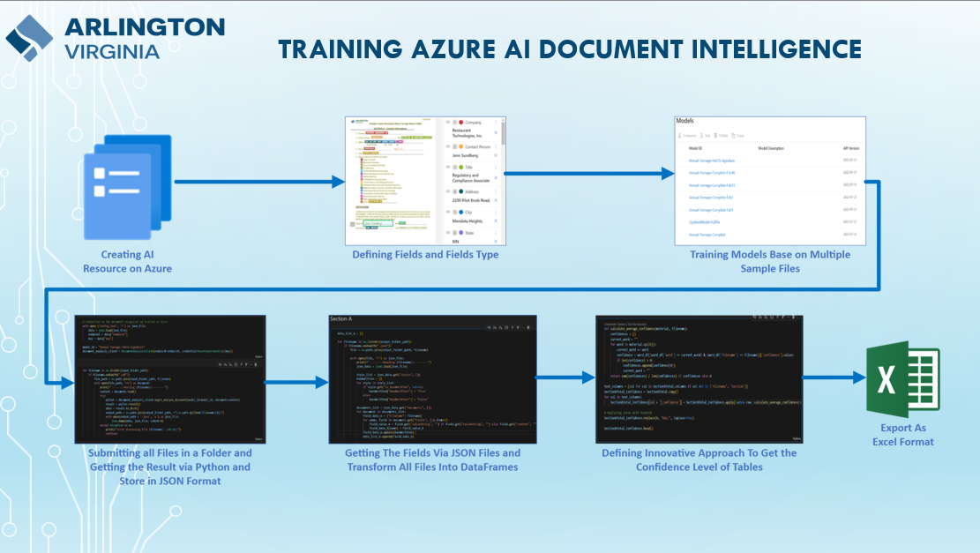
Task: Click the Copy icon in the Models toolbar
Action: pos(733,135)
